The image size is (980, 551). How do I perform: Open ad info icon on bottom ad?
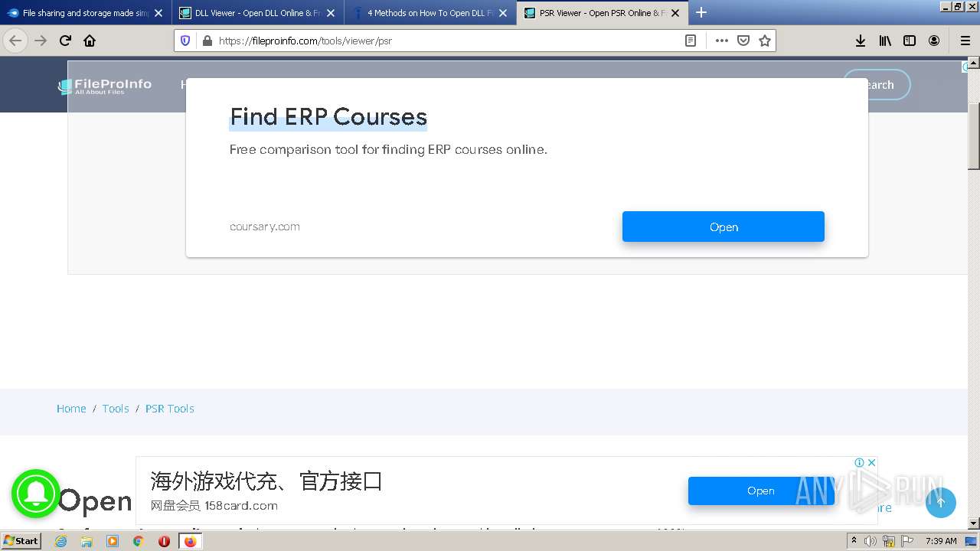[x=860, y=462]
